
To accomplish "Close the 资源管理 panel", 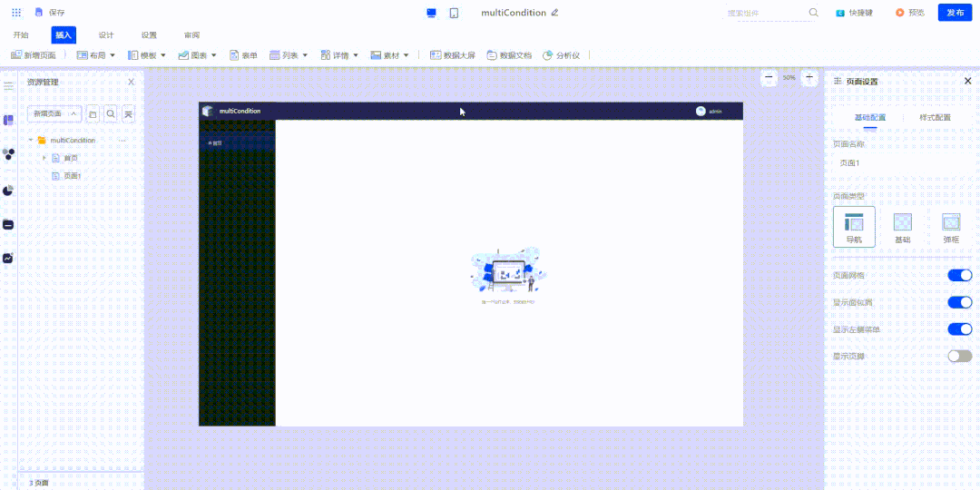I will pos(132,82).
